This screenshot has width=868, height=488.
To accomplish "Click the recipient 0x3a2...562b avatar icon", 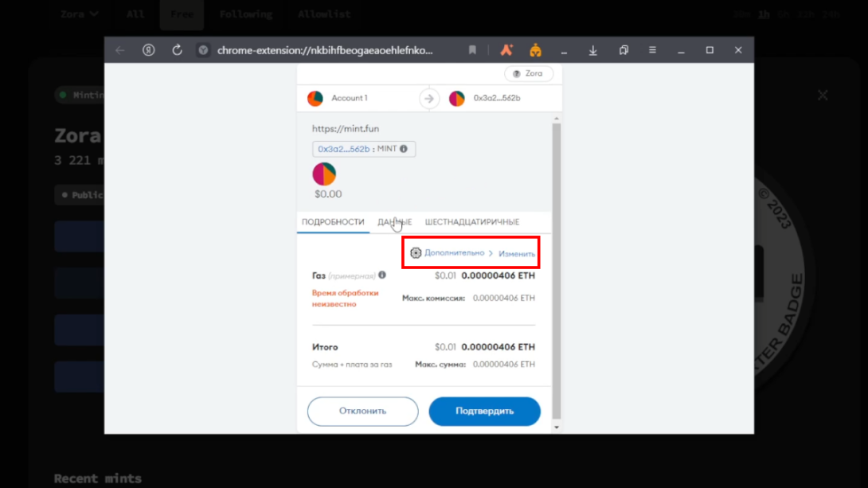I will click(x=457, y=99).
